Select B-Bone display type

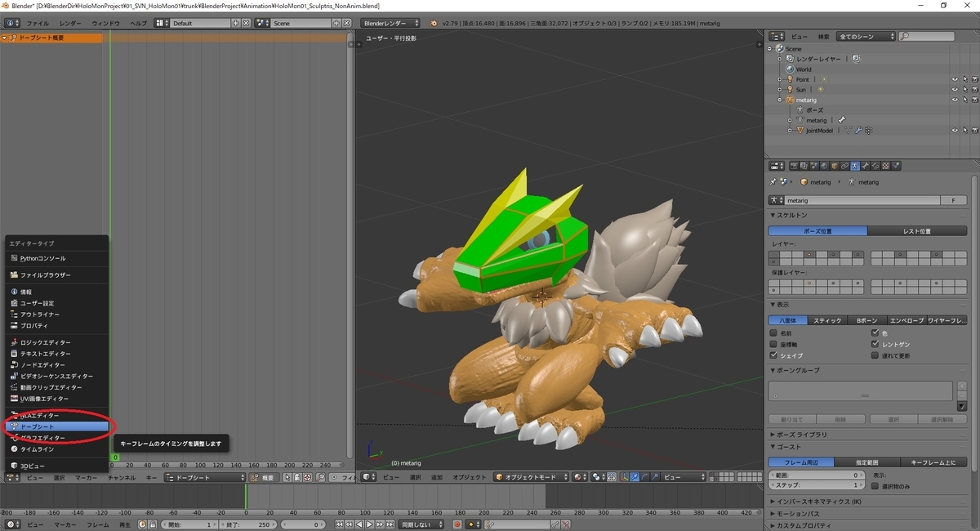[x=867, y=320]
